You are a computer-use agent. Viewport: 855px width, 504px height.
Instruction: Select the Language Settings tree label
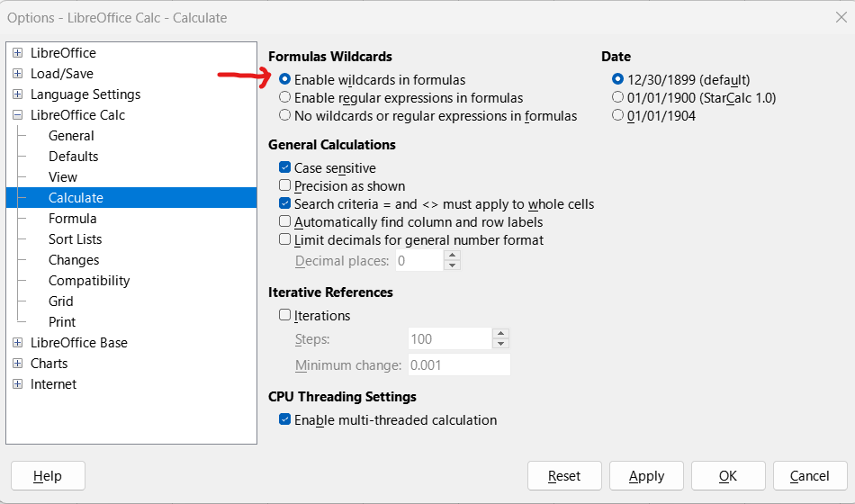85,94
